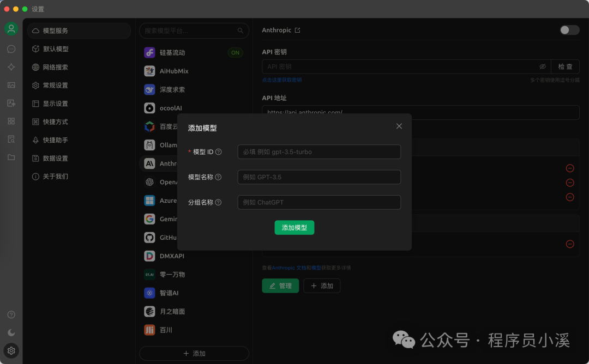Viewport: 589px width, 364px height.
Task: Focus the API 地址 input field
Action: [420, 113]
